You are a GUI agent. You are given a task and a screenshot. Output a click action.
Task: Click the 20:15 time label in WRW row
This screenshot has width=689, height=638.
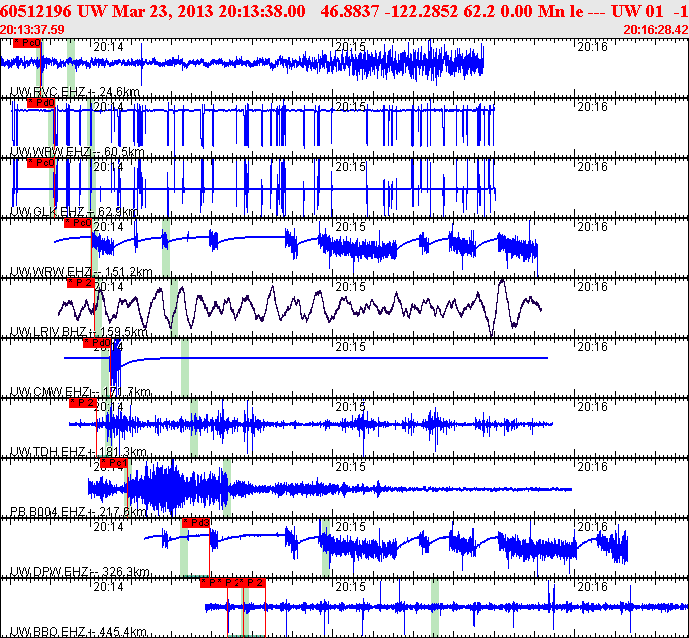click(x=351, y=227)
